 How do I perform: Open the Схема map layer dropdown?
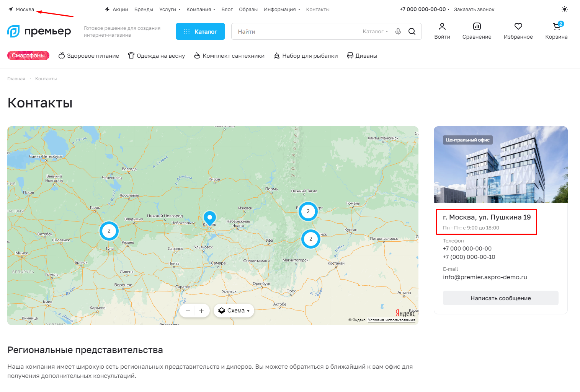[234, 311]
